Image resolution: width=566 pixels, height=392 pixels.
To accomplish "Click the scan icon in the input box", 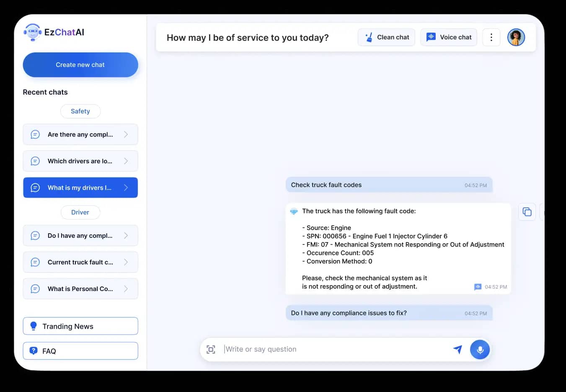I will [x=211, y=349].
